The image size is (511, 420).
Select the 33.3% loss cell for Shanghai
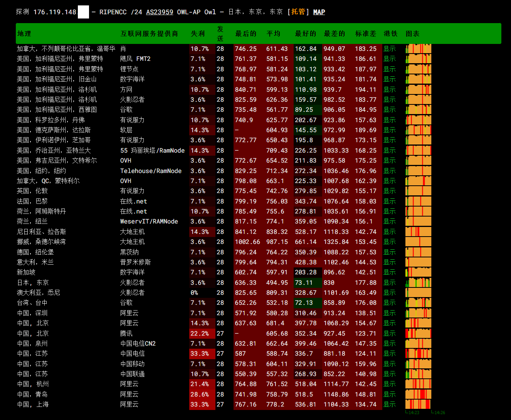coord(202,404)
